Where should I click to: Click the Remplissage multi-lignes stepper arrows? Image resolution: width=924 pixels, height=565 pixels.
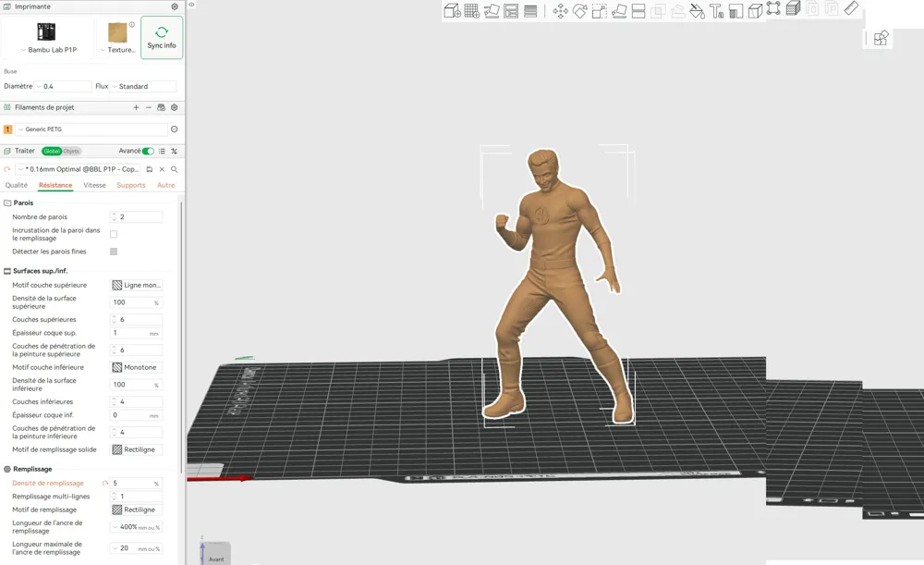tap(114, 497)
